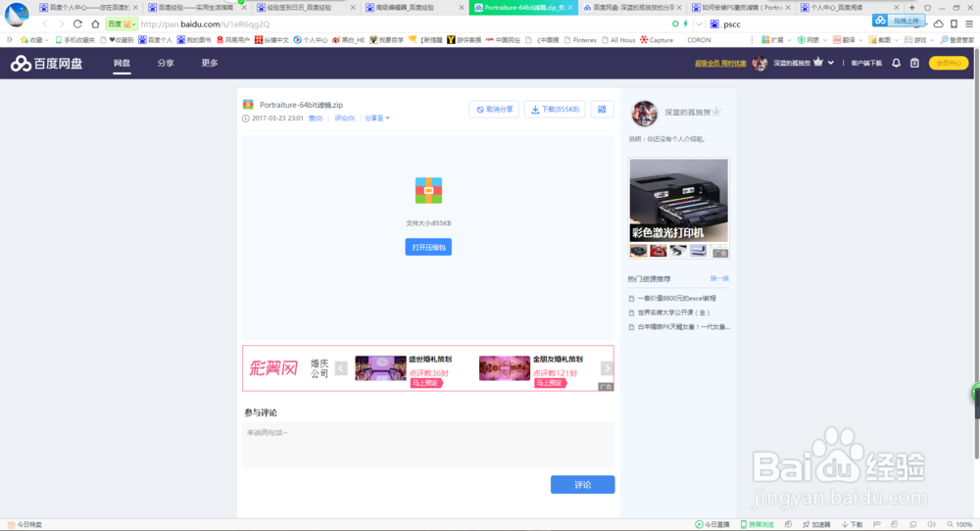Click 换一换 refresh recommendations link
Screen dimensions: 980x531
point(719,278)
